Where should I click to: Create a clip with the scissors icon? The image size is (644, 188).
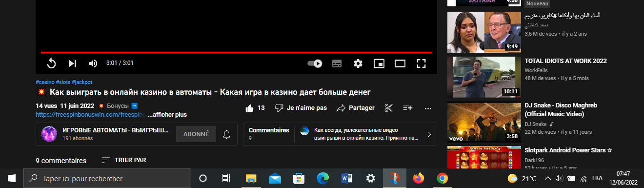coord(389,108)
